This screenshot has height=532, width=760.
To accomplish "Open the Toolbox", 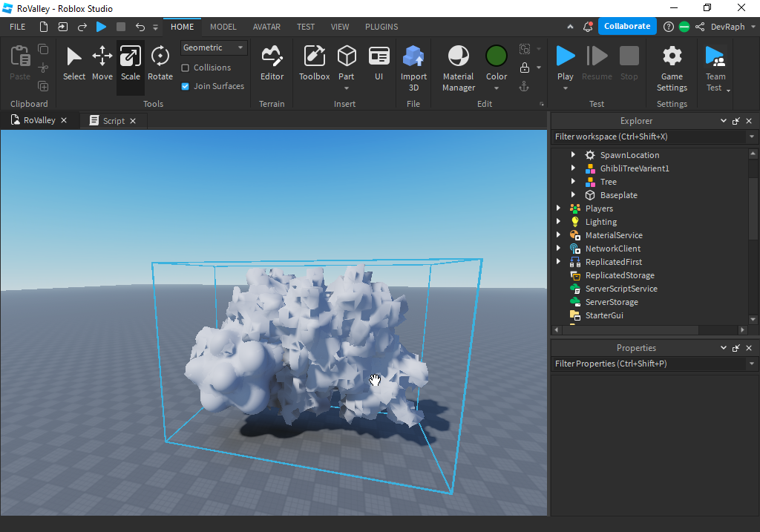I will [x=314, y=64].
